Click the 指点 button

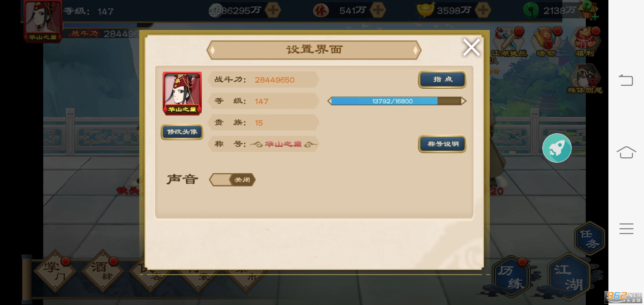click(x=442, y=79)
